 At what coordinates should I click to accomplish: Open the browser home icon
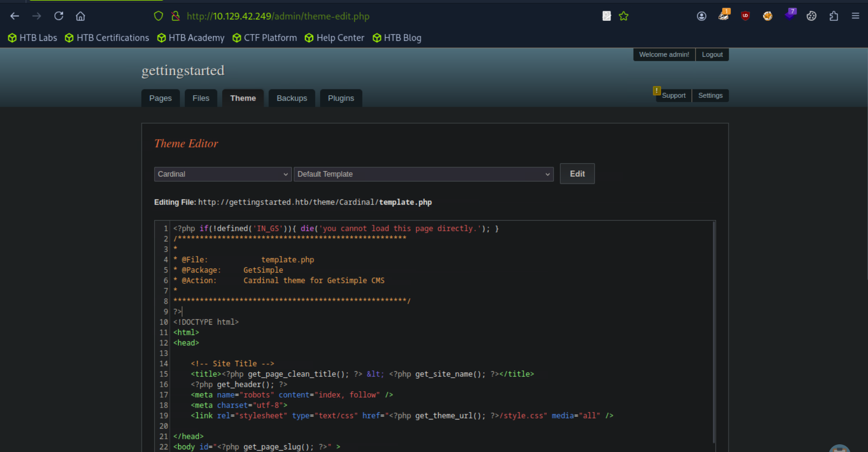pyautogui.click(x=81, y=16)
